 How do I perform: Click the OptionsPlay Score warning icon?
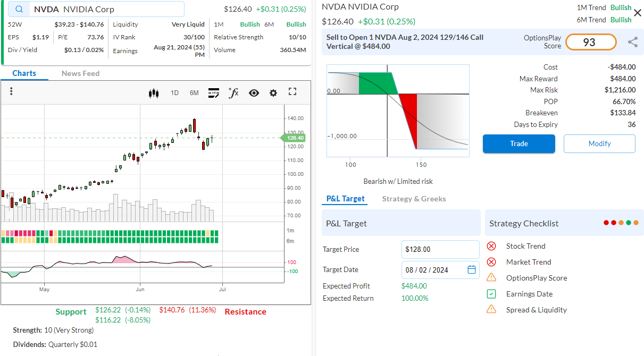pos(491,277)
